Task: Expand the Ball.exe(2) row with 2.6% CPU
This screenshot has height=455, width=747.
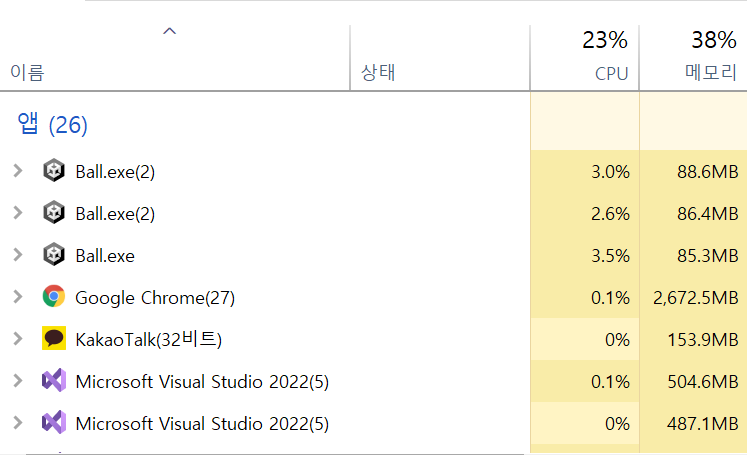Action: 18,212
